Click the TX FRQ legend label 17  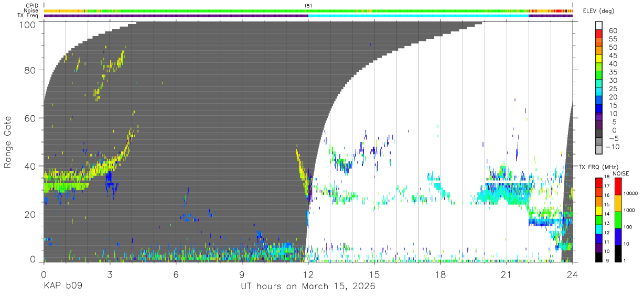[606, 186]
